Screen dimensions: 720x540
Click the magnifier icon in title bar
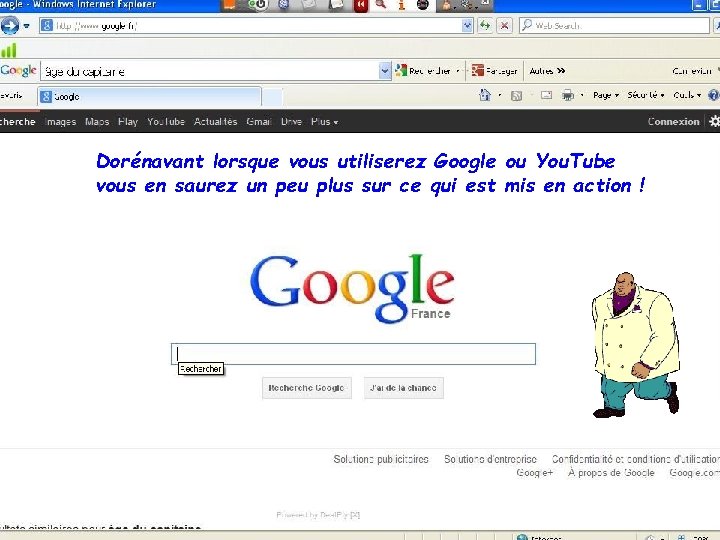pos(381,5)
